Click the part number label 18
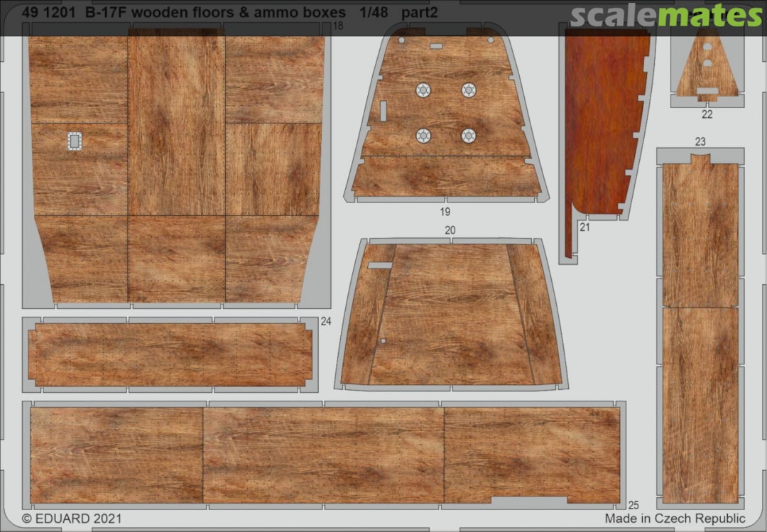 [337, 26]
